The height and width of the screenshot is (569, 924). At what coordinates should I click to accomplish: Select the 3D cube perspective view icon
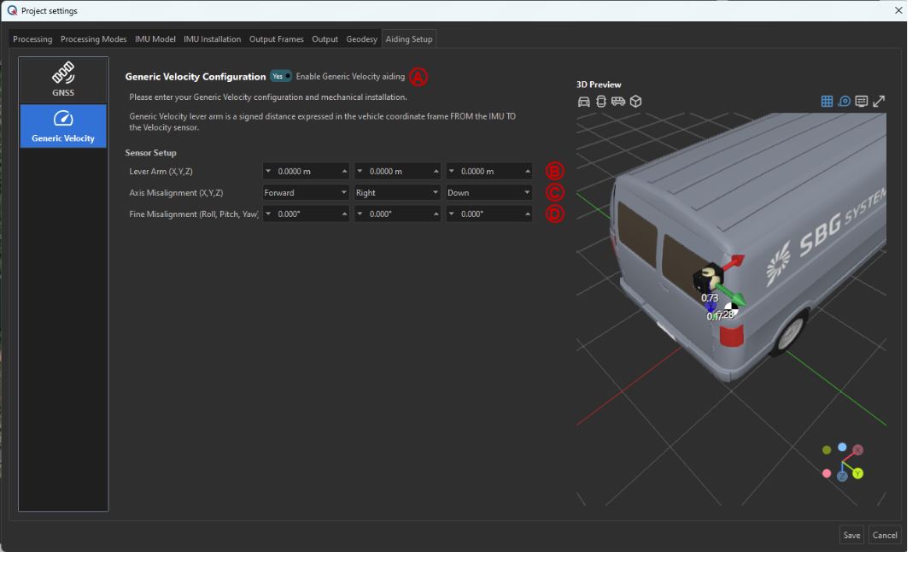pos(635,101)
